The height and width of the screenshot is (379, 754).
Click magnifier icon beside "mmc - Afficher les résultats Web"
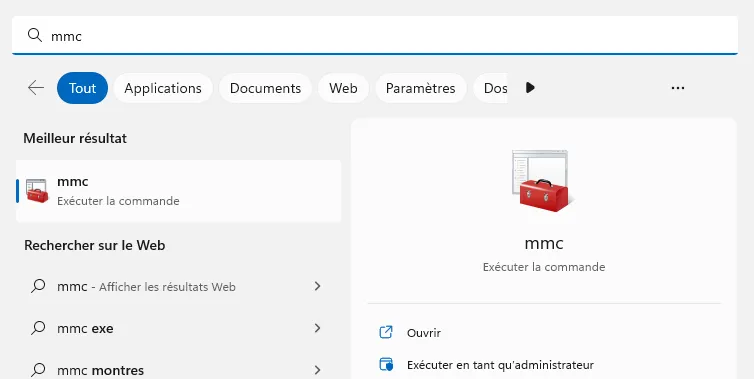pyautogui.click(x=38, y=286)
